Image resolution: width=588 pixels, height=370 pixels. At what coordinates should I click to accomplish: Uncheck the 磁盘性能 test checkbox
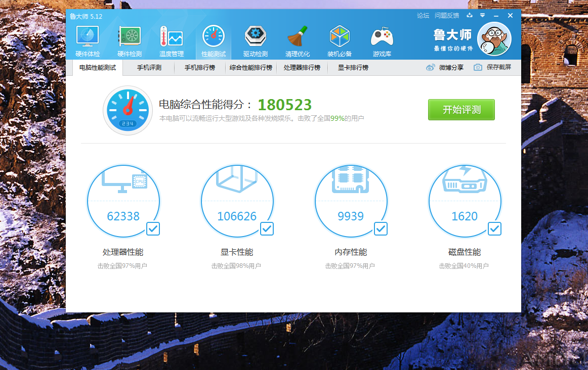(494, 228)
